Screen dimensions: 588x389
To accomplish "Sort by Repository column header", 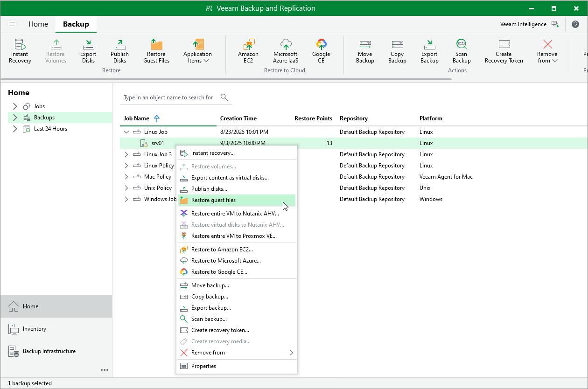I will pyautogui.click(x=354, y=118).
